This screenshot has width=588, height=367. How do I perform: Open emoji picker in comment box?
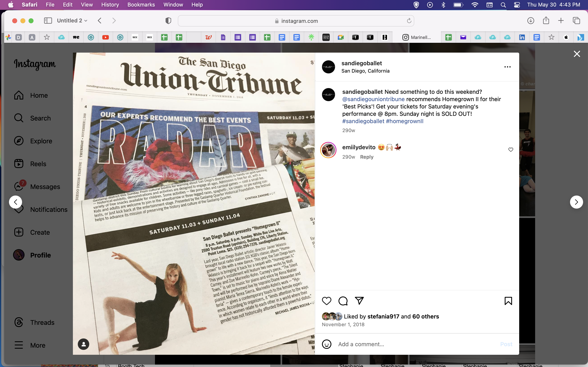point(326,344)
